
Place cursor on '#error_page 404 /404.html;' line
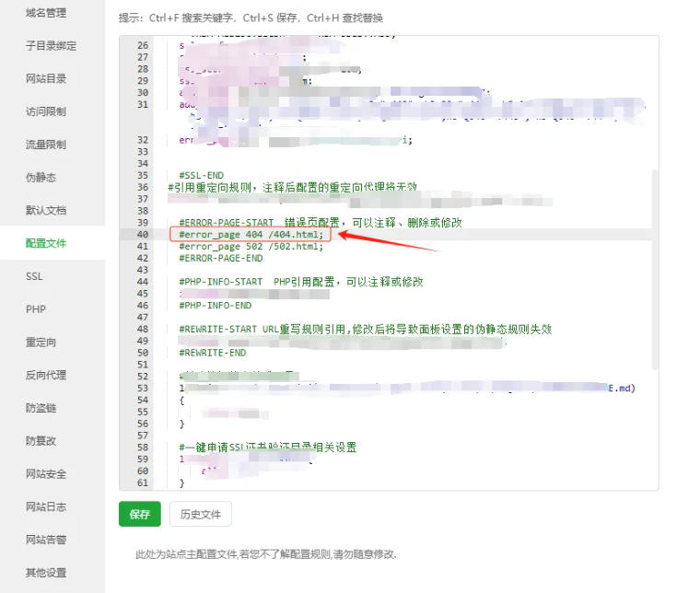[251, 234]
